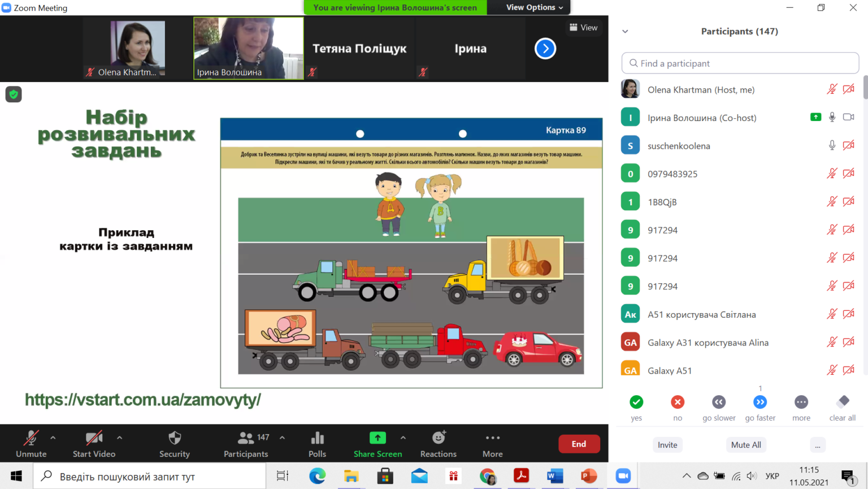Expand audio options arrow beside Unmute
The height and width of the screenshot is (489, 868).
(53, 438)
